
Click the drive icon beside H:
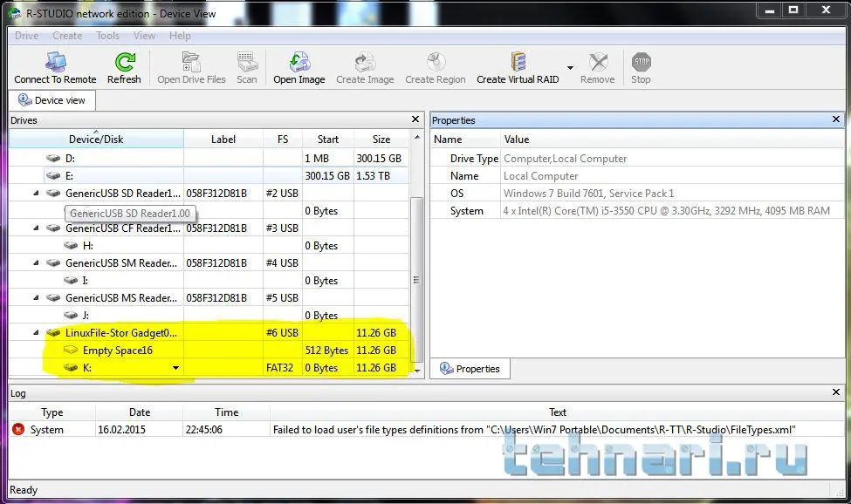pos(71,246)
